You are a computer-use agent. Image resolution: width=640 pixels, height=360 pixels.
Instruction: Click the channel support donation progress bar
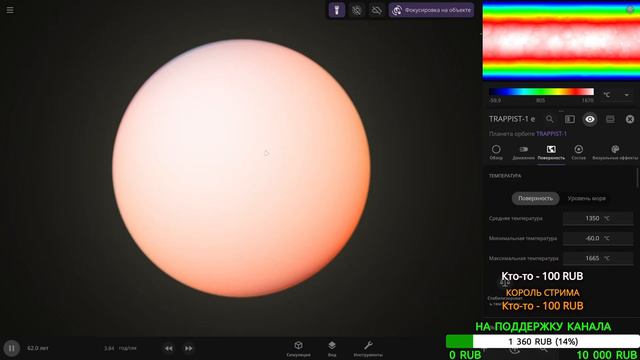pos(543,341)
